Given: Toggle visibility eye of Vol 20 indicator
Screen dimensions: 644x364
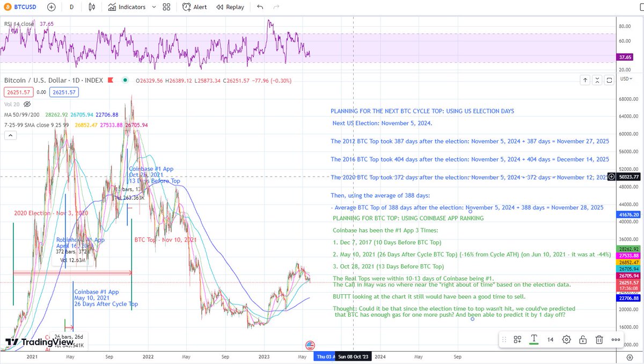Looking at the screenshot, I should [27, 104].
